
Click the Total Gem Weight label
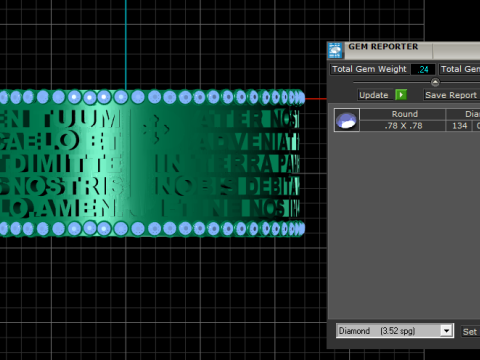pyautogui.click(x=369, y=69)
